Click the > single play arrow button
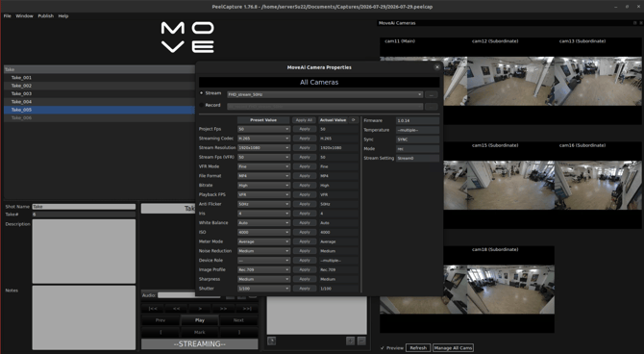Screen dimensions: 644x354 tap(200, 309)
